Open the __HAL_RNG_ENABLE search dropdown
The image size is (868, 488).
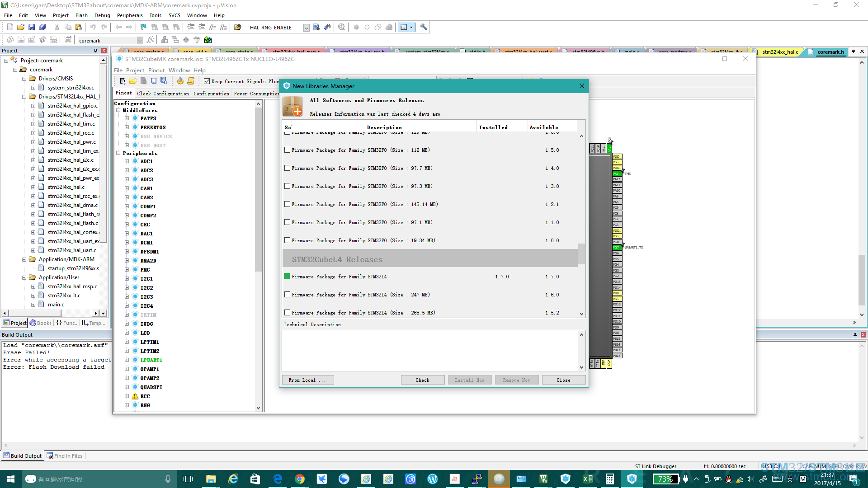coord(306,28)
